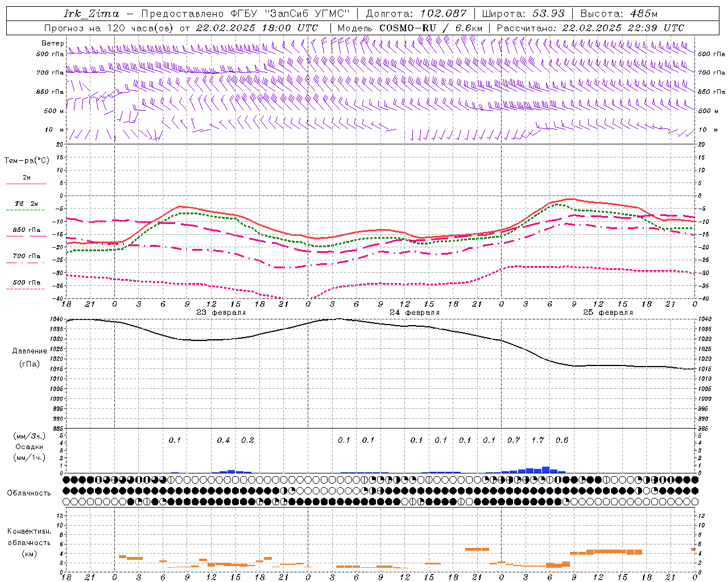Click the Irk_Zima station title
This screenshot has width=728, height=582.
click(x=92, y=14)
